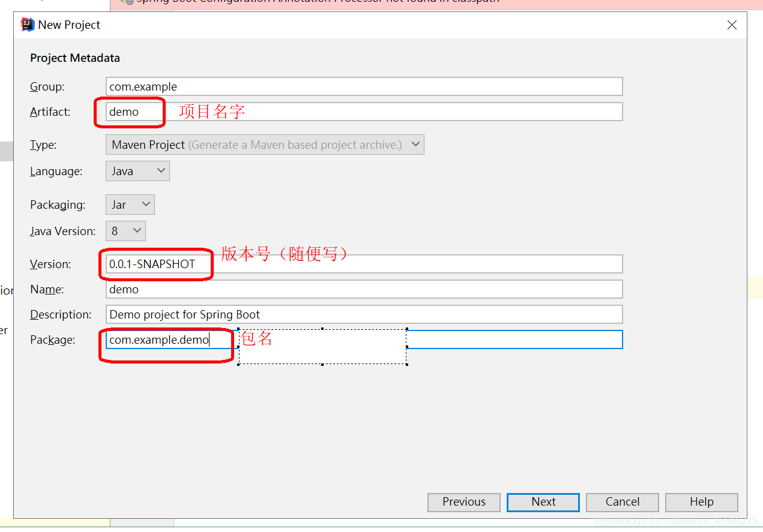The width and height of the screenshot is (763, 532).
Task: Open Help for project metadata
Action: (702, 502)
